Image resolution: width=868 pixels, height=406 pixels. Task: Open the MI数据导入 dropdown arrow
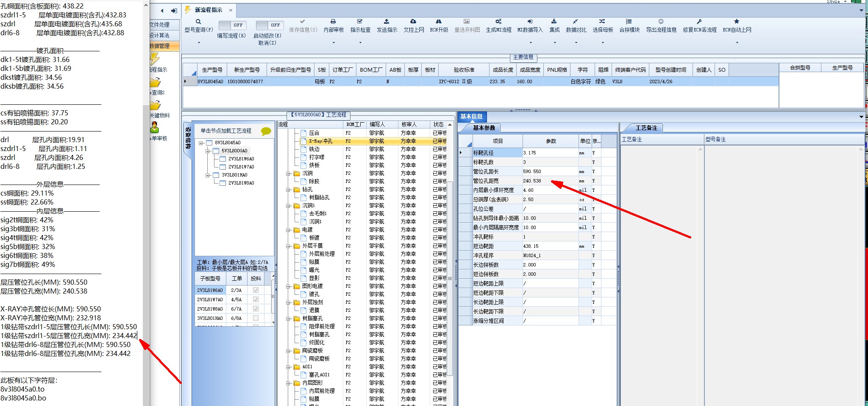click(530, 42)
